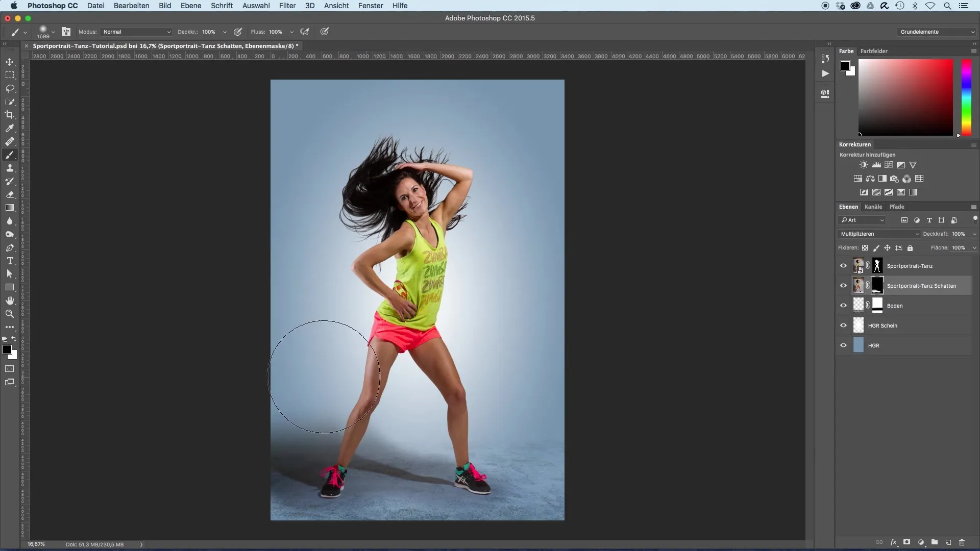Add a layer mask at panel bottom
This screenshot has width=980, height=551.
(x=907, y=542)
